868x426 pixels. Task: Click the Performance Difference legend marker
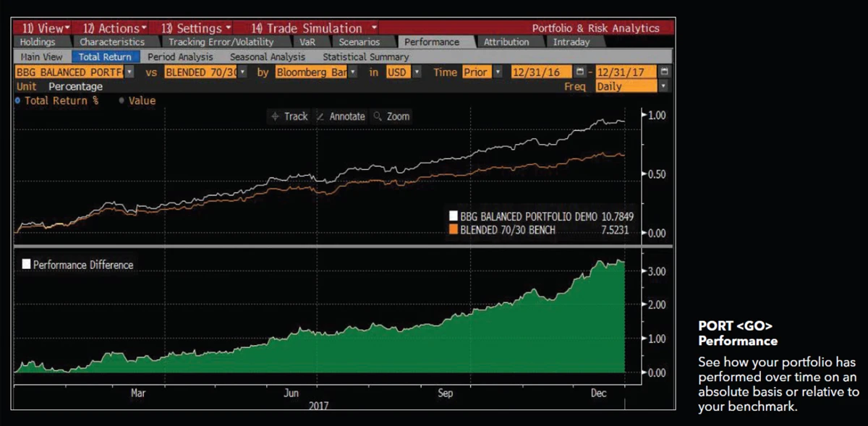pos(27,265)
